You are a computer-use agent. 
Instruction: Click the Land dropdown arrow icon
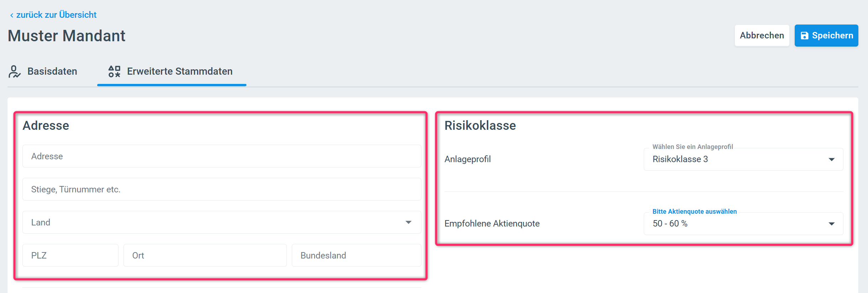pyautogui.click(x=408, y=222)
